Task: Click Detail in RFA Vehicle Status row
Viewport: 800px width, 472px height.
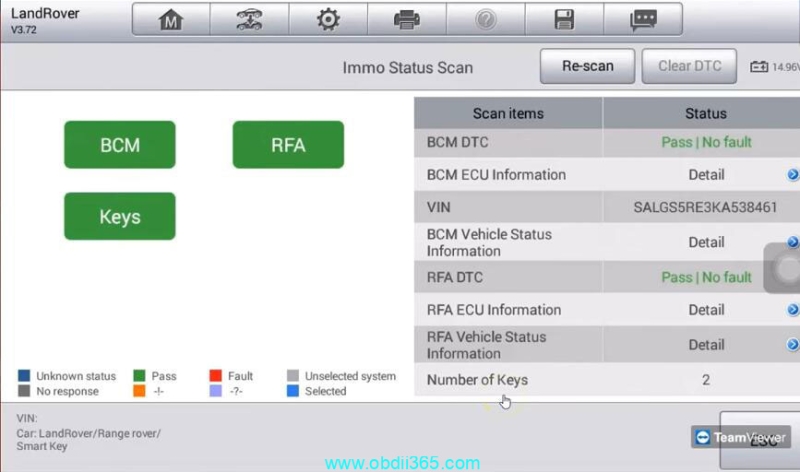Action: 706,344
